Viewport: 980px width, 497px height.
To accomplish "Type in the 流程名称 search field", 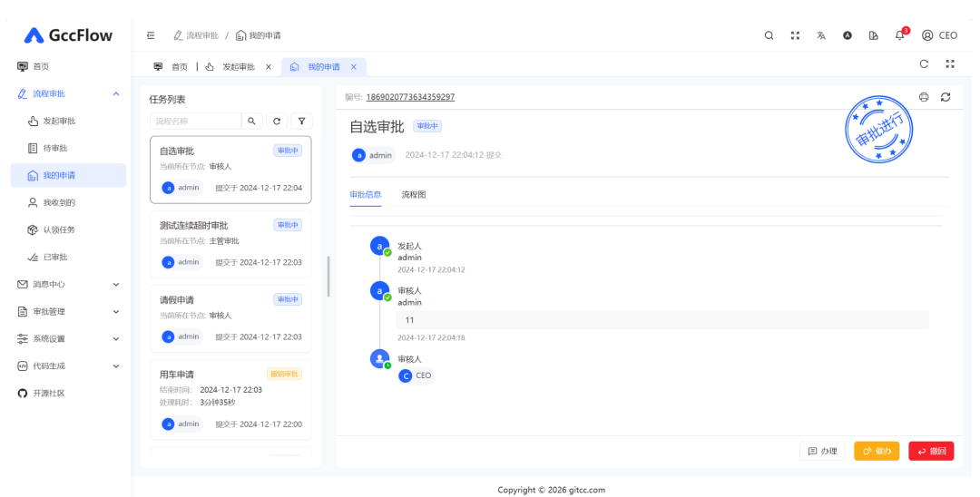I will click(196, 122).
